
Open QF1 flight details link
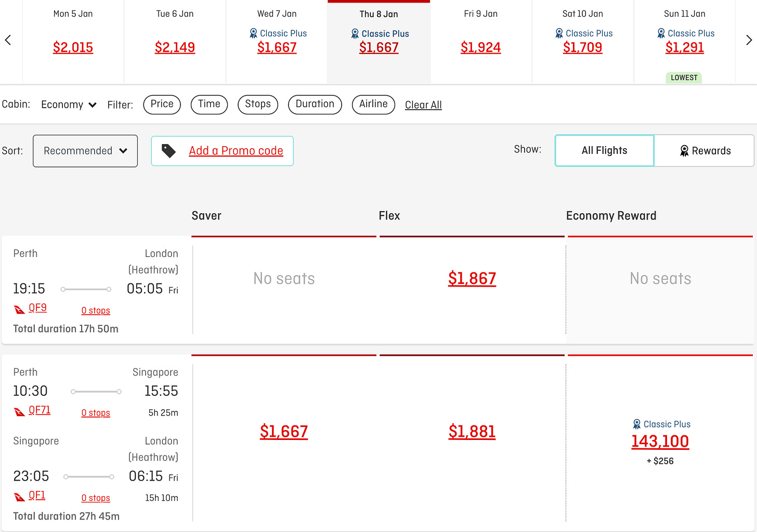[x=37, y=496]
